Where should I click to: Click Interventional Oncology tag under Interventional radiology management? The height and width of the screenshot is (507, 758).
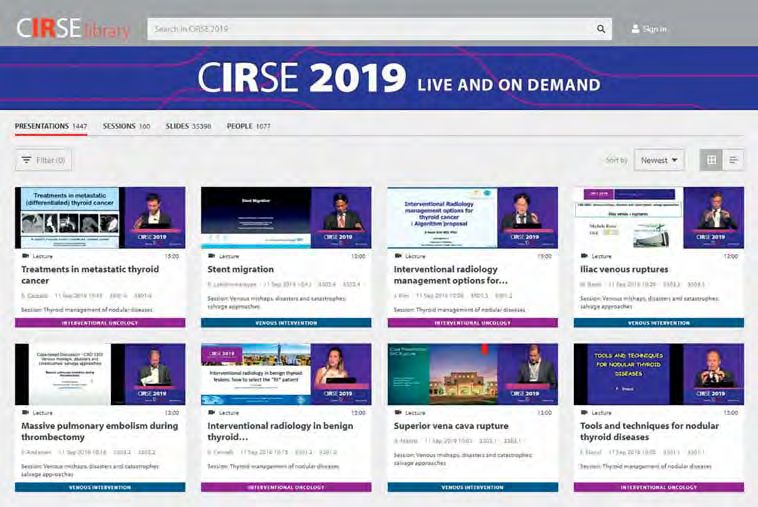(x=473, y=322)
